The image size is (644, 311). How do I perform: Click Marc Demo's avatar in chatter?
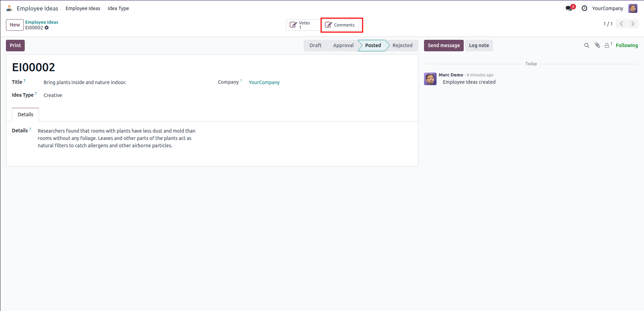[430, 79]
